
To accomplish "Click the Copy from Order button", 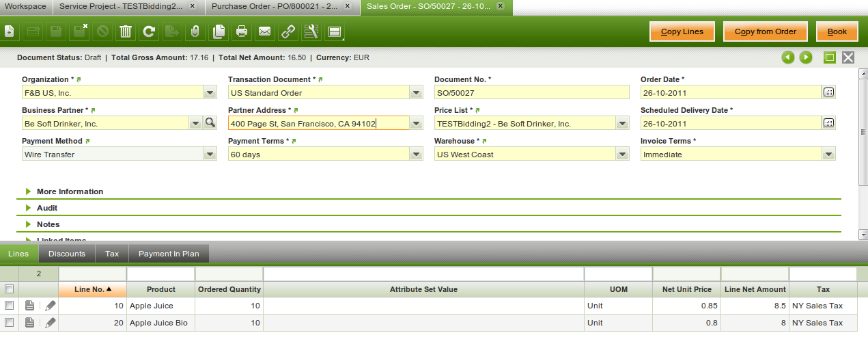I will [766, 31].
